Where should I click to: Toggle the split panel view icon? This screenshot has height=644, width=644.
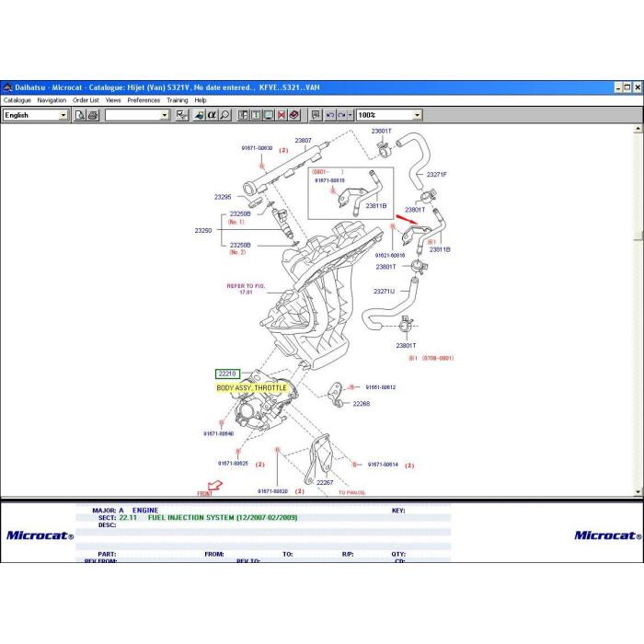(x=243, y=115)
